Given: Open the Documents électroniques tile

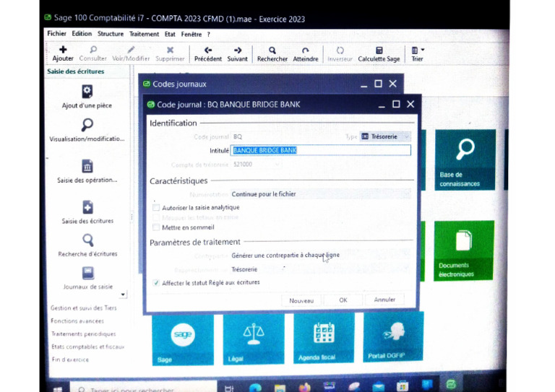Looking at the screenshot, I should (x=464, y=251).
